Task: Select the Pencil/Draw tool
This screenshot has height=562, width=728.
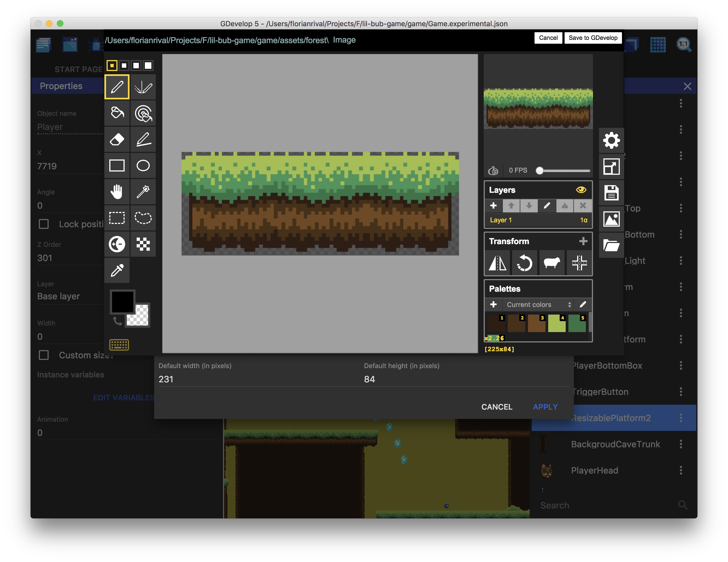Action: 117,87
